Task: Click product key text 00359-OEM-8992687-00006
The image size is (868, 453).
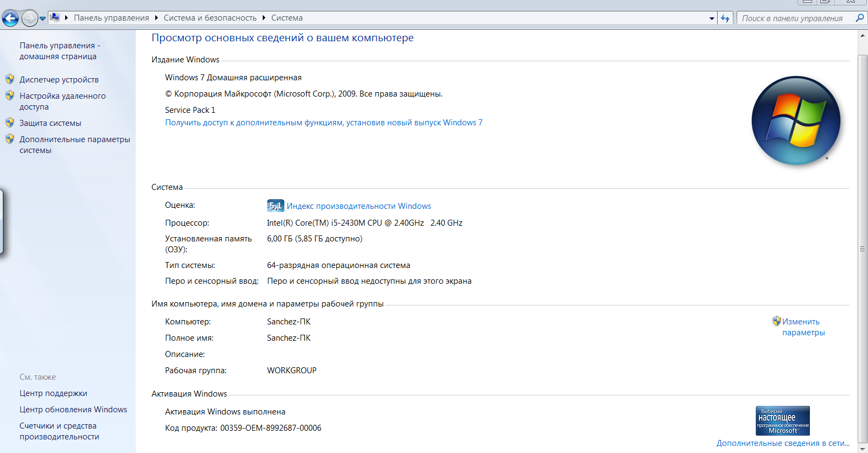Action: [x=271, y=428]
